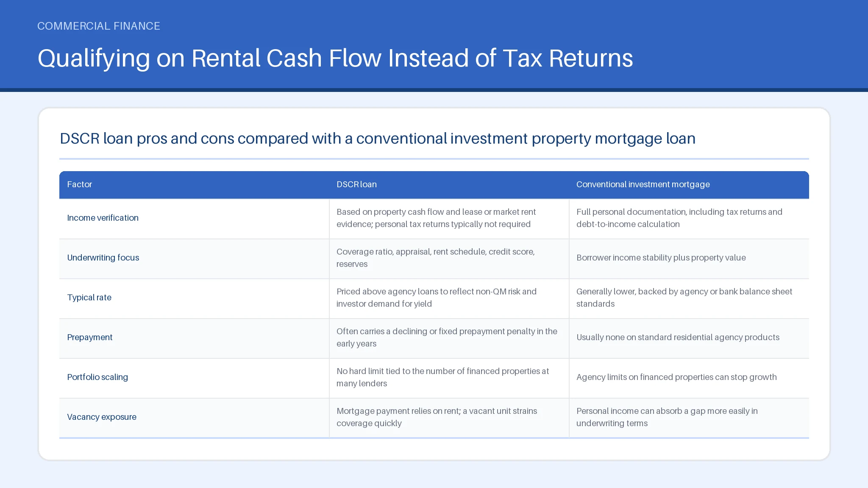Select the Portfolio scaling row label
Screen dimensions: 868x488
tap(97, 377)
